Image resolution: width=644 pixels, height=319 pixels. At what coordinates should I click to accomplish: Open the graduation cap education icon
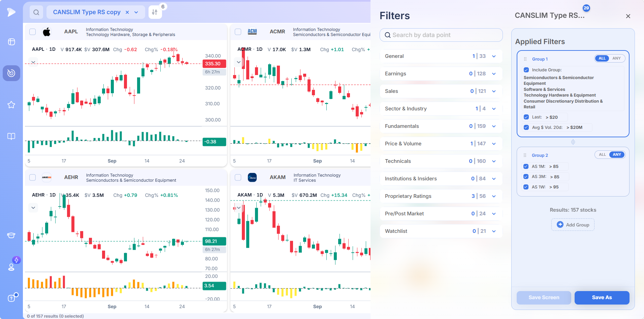tap(11, 235)
